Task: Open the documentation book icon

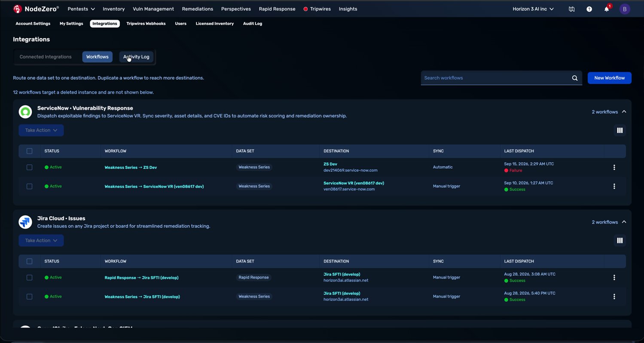Action: 571,9
